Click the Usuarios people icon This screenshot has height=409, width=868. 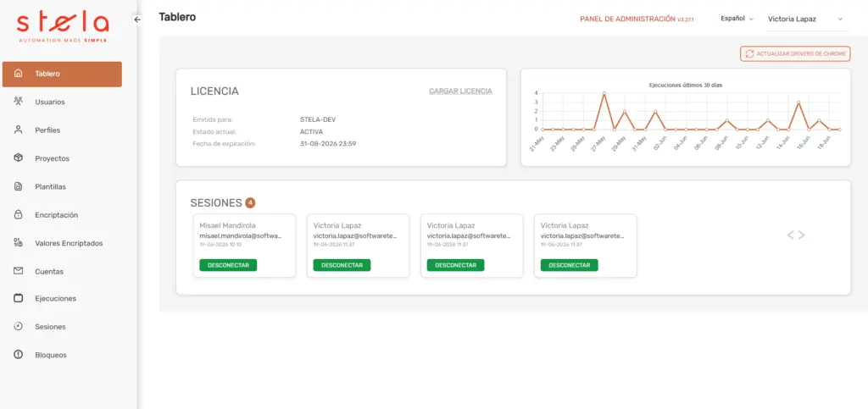pos(19,102)
